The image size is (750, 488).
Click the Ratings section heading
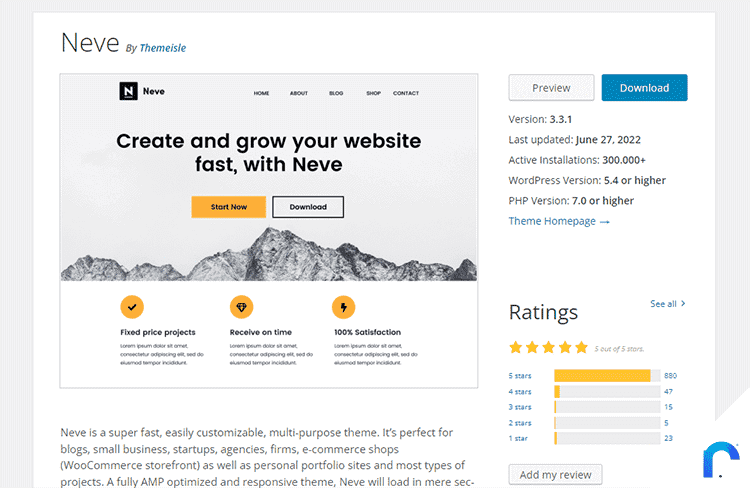543,312
